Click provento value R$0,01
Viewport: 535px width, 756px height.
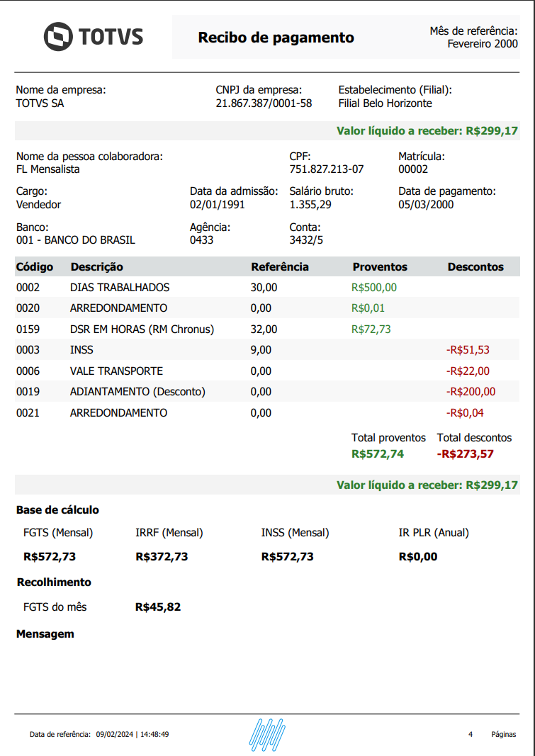tap(368, 308)
